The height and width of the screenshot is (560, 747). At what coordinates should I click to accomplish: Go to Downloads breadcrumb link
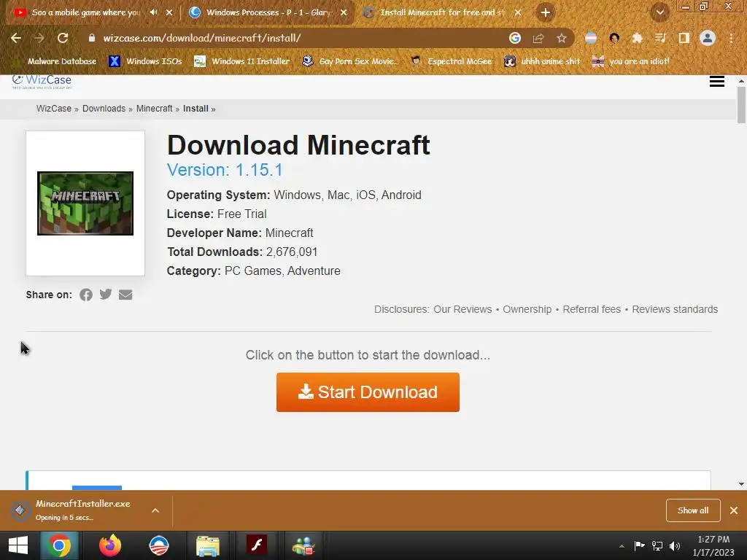104,109
